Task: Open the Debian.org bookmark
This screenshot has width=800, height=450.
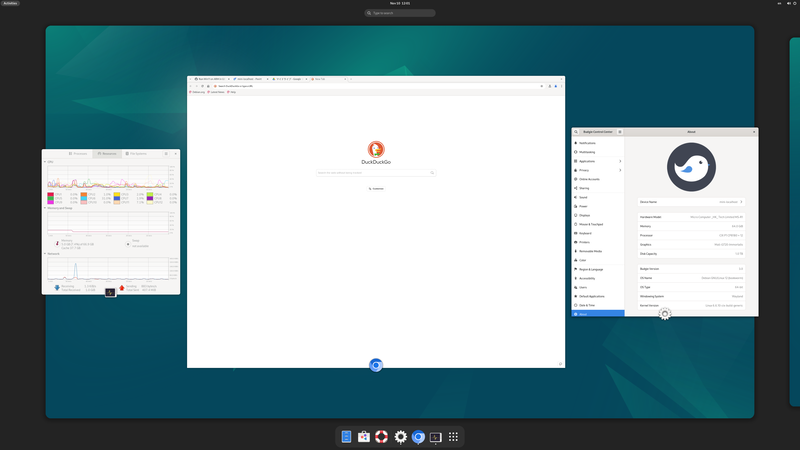Action: [x=197, y=92]
